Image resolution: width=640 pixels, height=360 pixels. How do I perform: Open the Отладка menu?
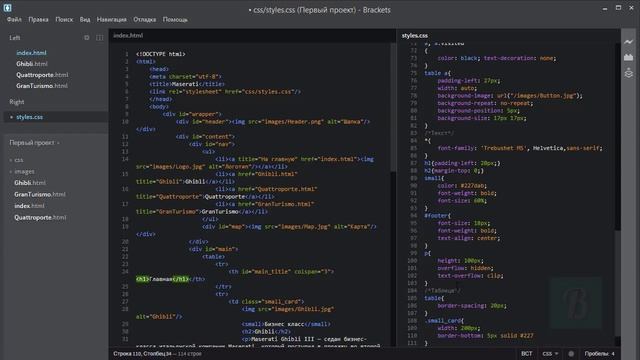point(144,20)
